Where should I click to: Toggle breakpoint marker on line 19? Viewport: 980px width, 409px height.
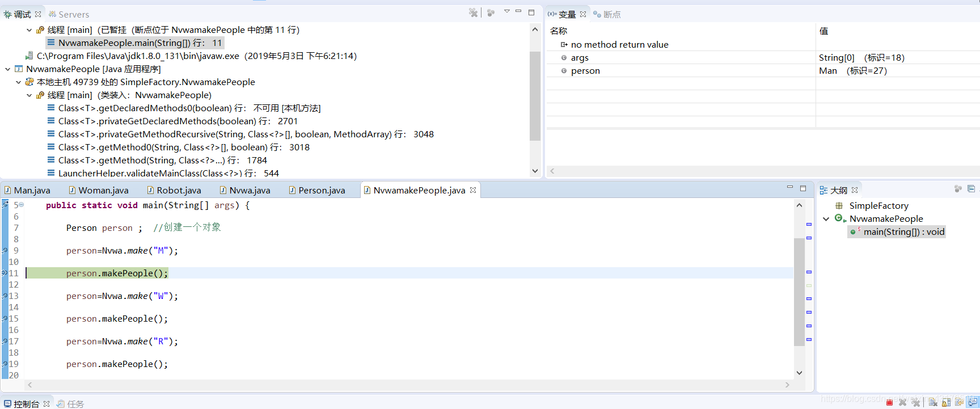click(5, 364)
